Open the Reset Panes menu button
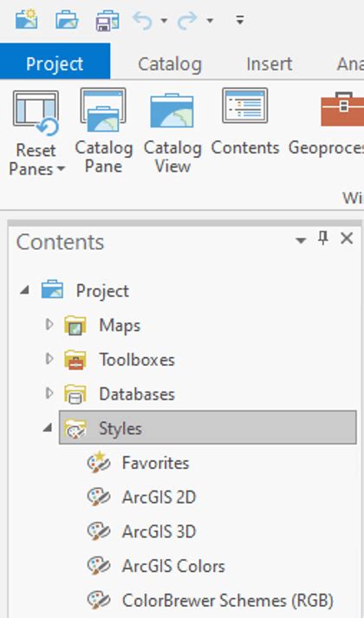 36,133
